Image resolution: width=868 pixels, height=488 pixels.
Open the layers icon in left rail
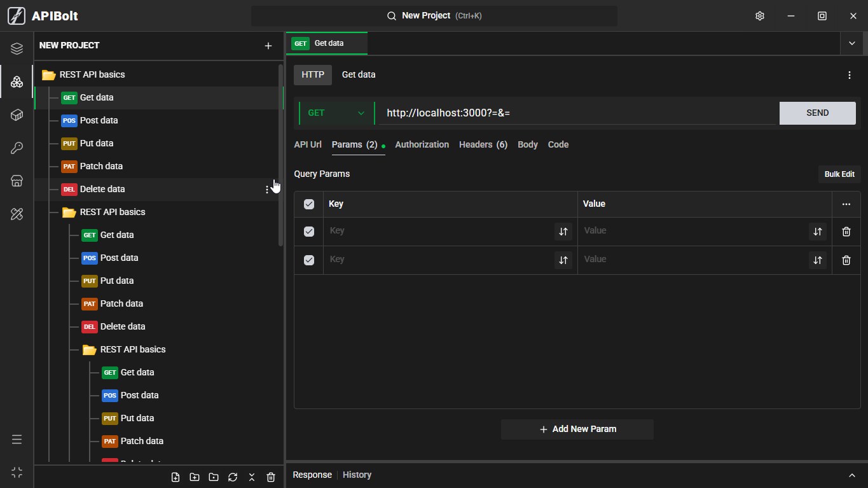[x=17, y=48]
